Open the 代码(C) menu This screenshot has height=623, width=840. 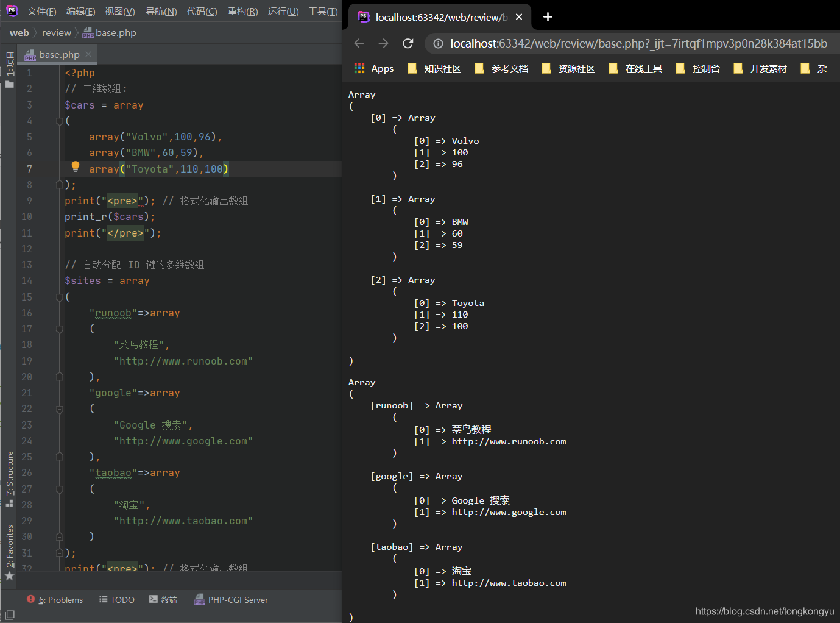point(202,12)
